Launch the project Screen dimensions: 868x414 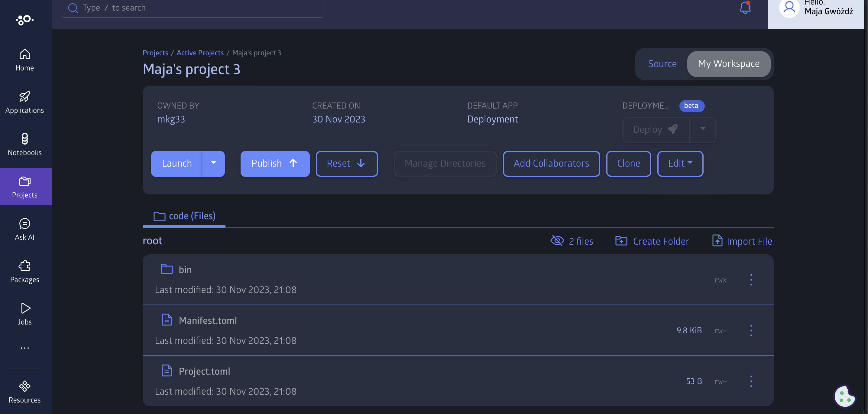click(x=177, y=164)
